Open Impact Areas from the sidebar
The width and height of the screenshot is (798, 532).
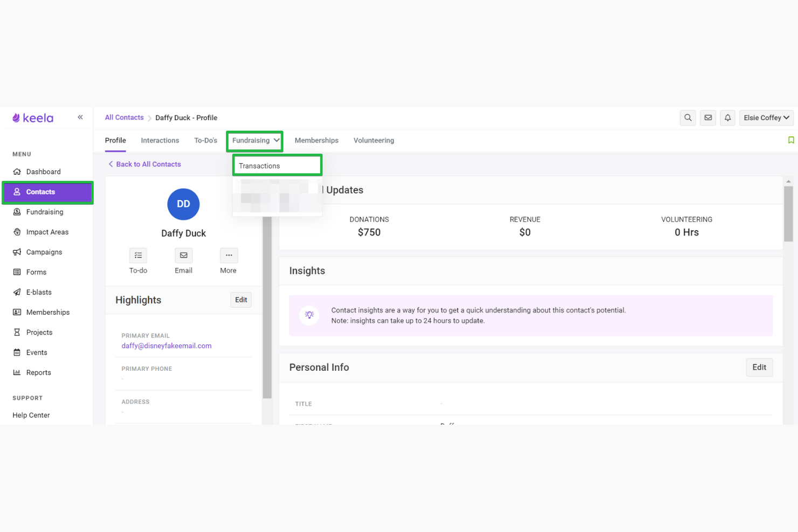pyautogui.click(x=47, y=232)
